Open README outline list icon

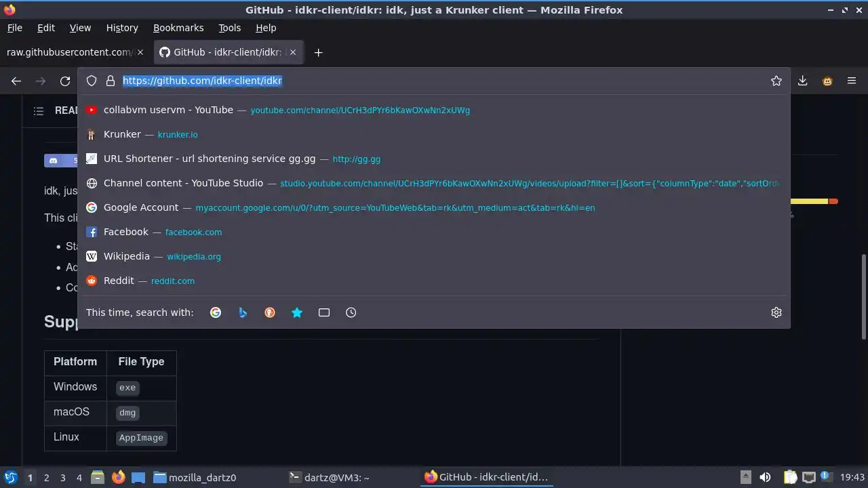(39, 110)
